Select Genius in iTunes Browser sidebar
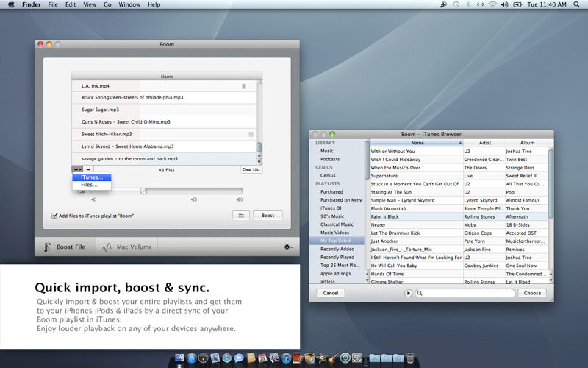This screenshot has width=588, height=368. coord(328,175)
